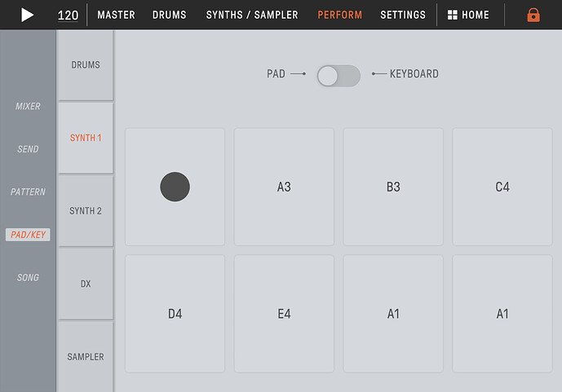This screenshot has height=392, width=562.
Task: Select the SAMPLER track
Action: (x=86, y=357)
